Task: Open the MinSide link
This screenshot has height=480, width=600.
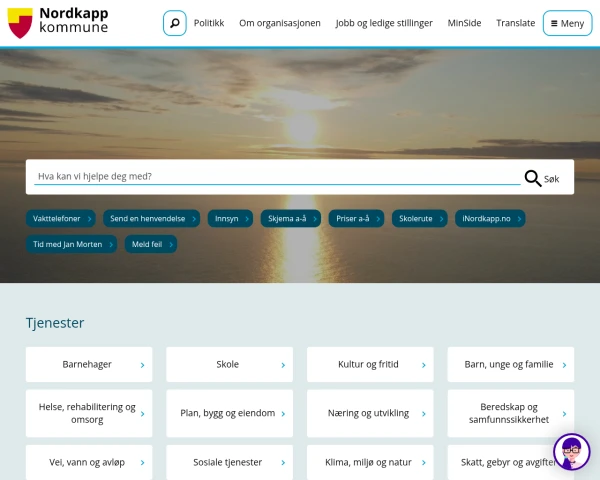Action: [x=465, y=23]
